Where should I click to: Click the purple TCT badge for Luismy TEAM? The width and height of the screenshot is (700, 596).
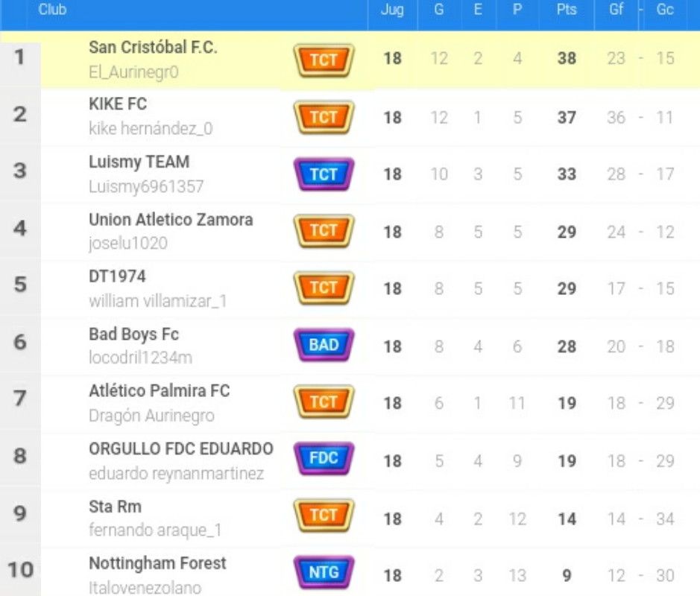click(324, 174)
